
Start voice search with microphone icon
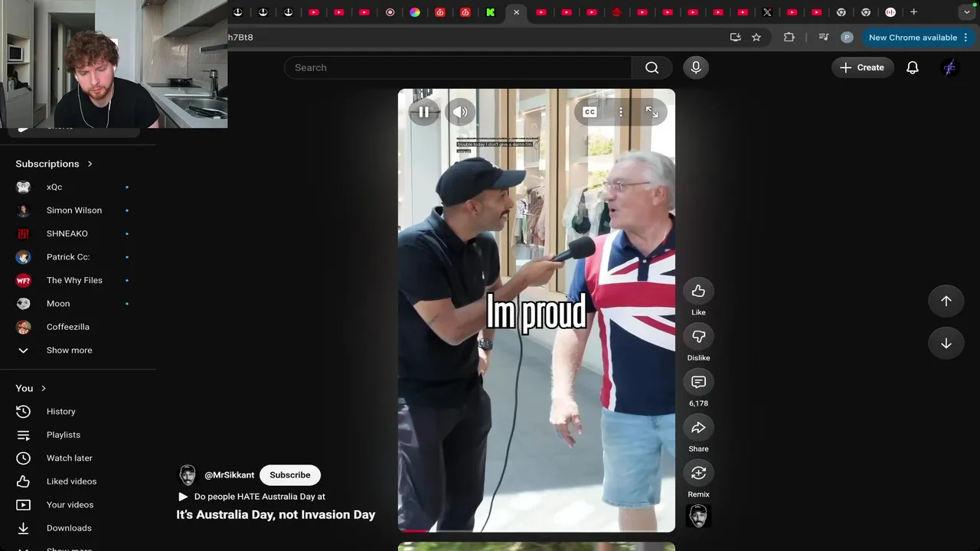tap(696, 67)
